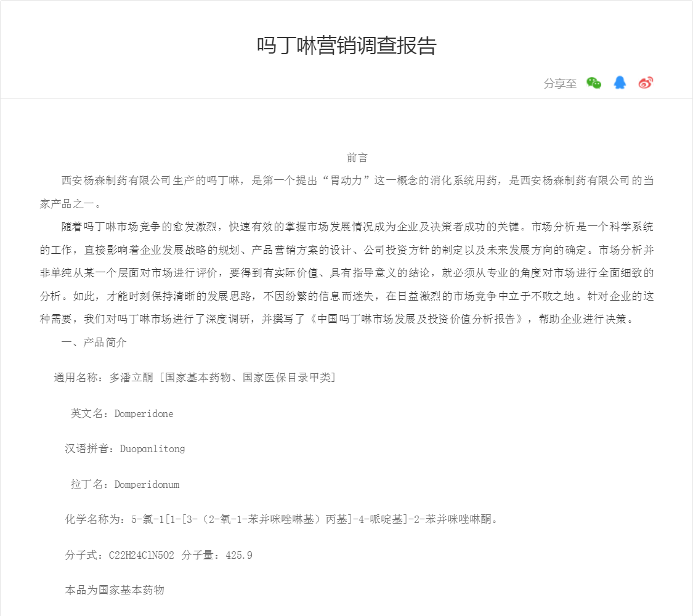Click the 分享至 label
This screenshot has height=616, width=693.
[x=560, y=83]
